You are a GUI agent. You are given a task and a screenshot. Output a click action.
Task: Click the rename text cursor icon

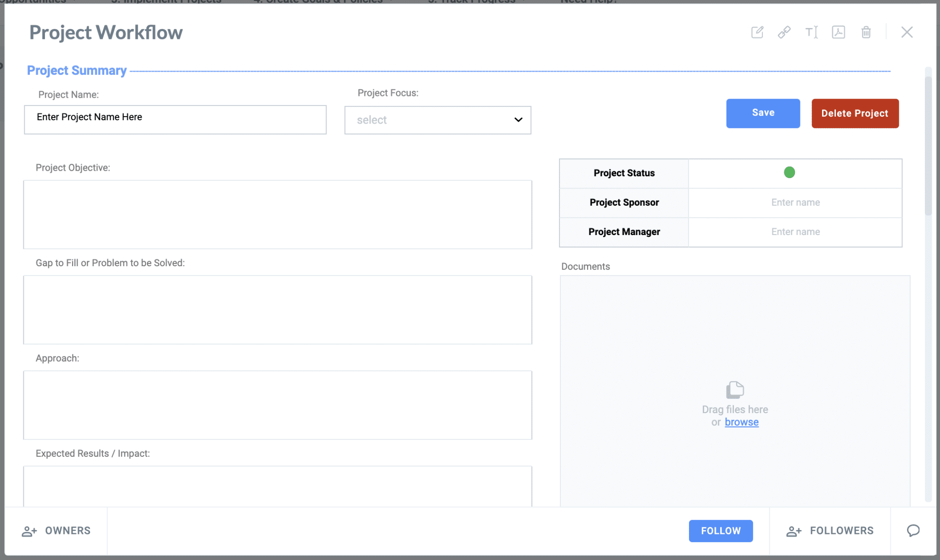pyautogui.click(x=811, y=32)
